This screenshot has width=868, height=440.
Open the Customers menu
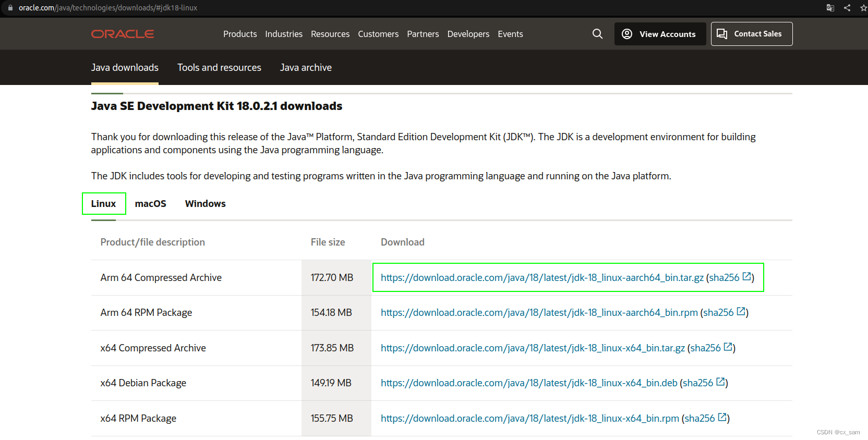[378, 34]
